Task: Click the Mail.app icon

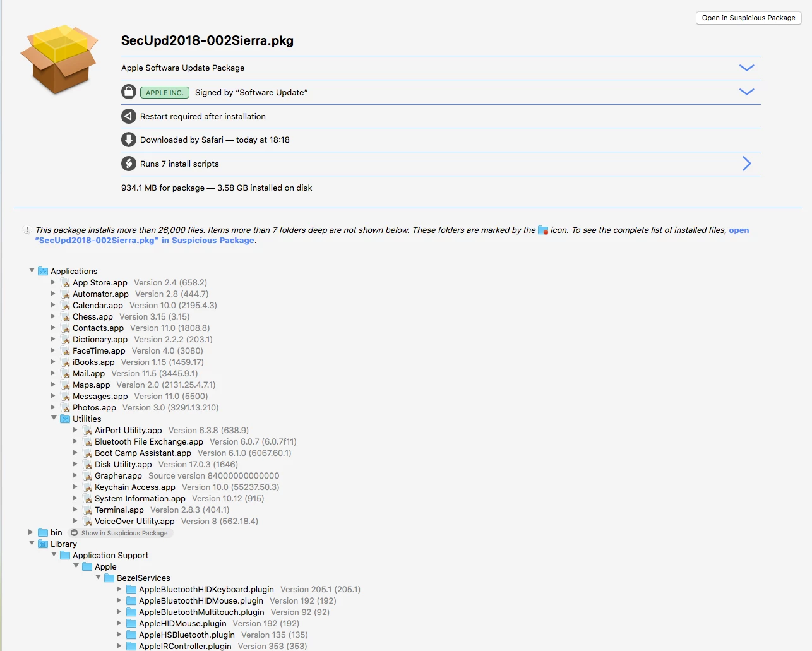Action: click(x=65, y=374)
